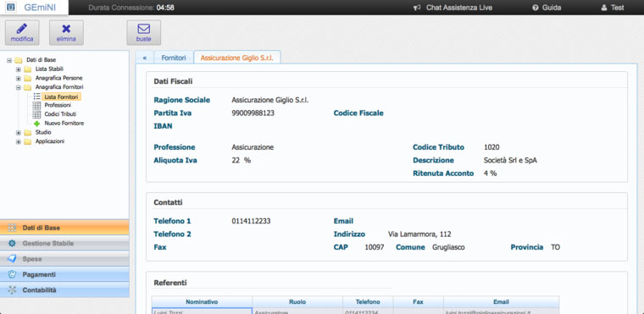The image size is (644, 314).
Task: Collapse the Dati di Base tree root
Action: tap(9, 60)
